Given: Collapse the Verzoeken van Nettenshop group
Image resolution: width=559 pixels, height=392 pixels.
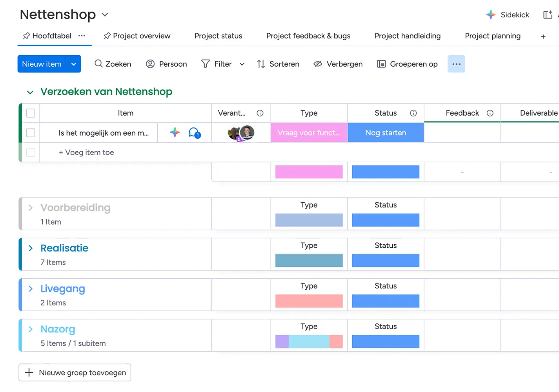Looking at the screenshot, I should click(x=30, y=92).
